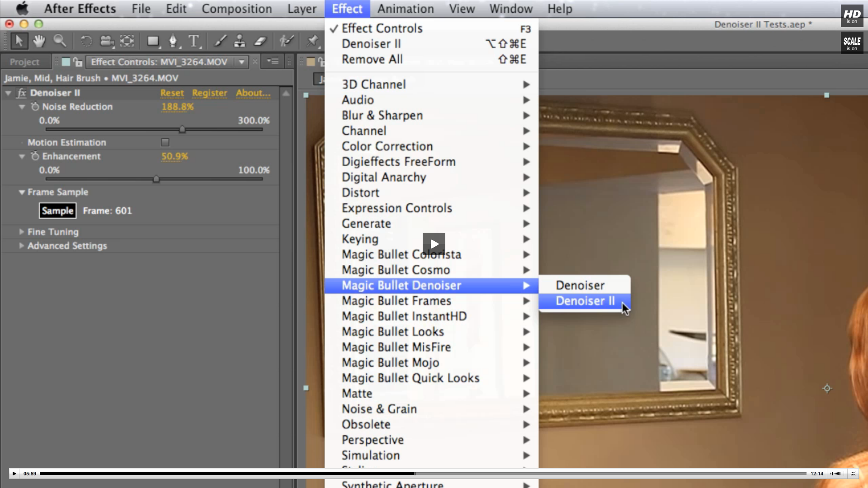Click the Noise Reduction slider handle
The height and width of the screenshot is (488, 868).
click(x=182, y=130)
